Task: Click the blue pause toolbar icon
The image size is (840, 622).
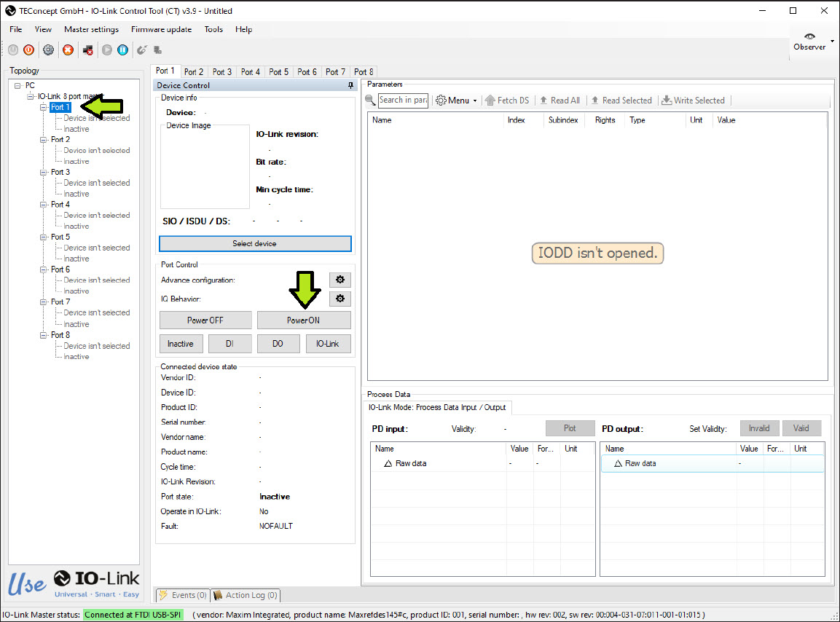Action: [x=122, y=50]
